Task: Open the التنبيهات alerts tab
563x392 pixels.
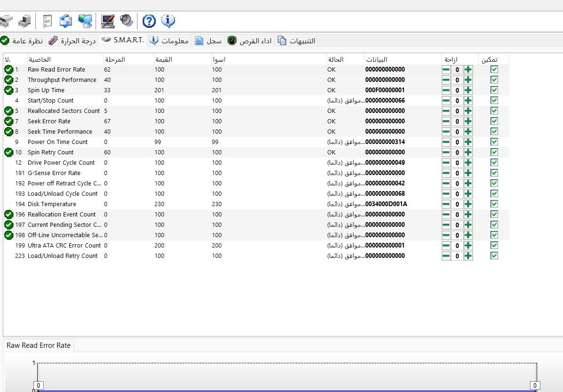Action: (297, 40)
